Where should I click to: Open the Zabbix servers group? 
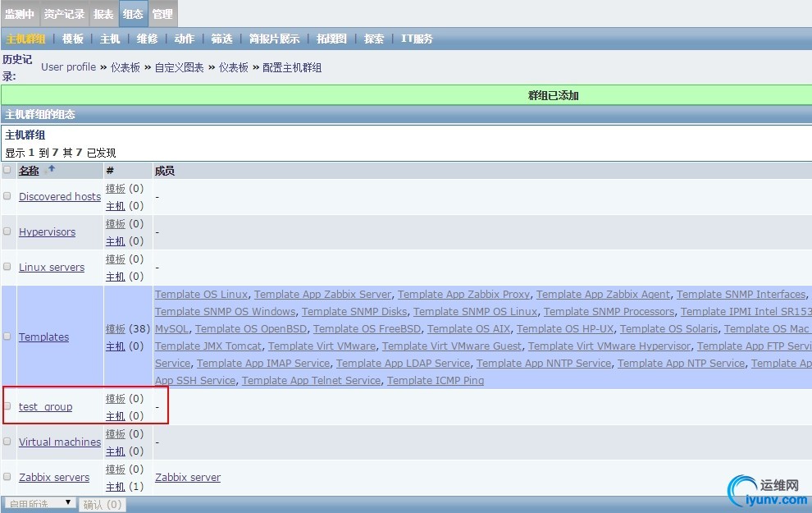click(x=54, y=477)
